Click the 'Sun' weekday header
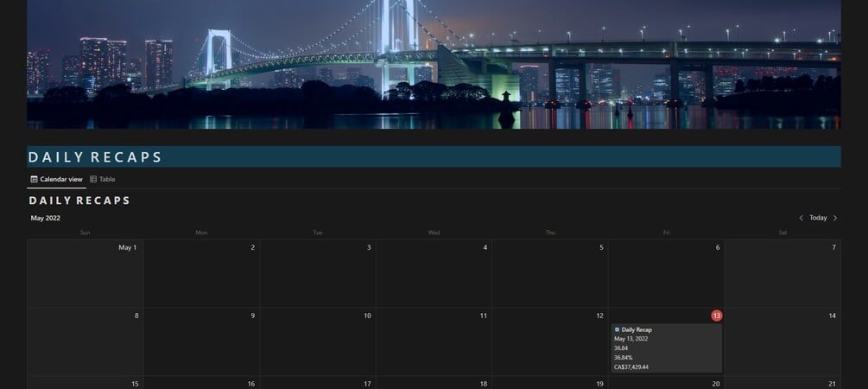Image resolution: width=868 pixels, height=389 pixels. click(86, 233)
